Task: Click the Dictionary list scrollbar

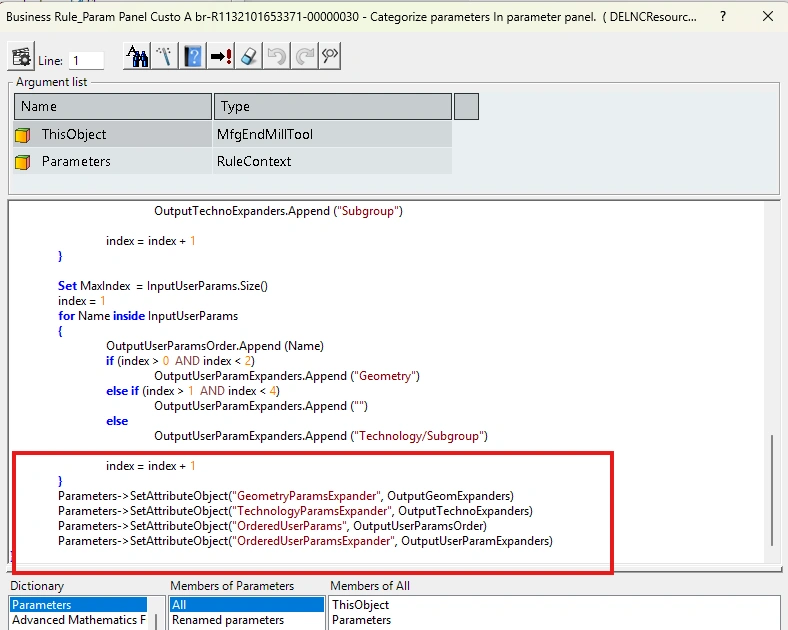Action: [155, 621]
